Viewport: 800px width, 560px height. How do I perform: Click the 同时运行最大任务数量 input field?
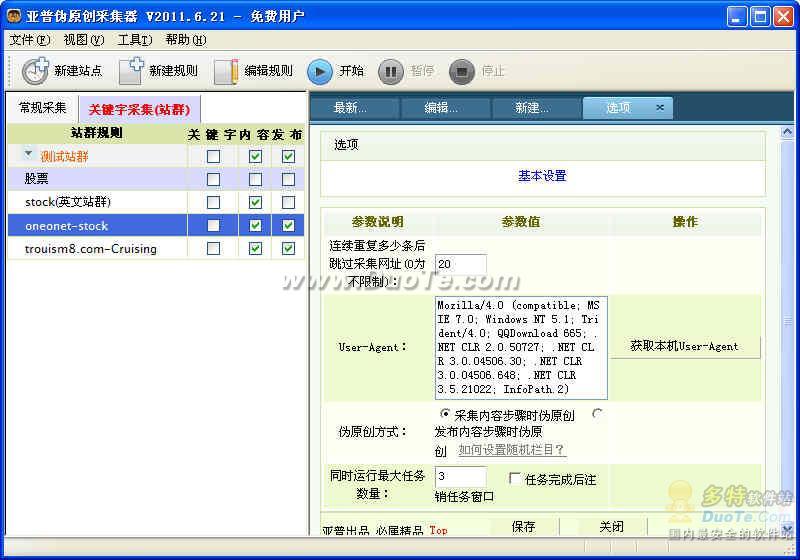[460, 477]
